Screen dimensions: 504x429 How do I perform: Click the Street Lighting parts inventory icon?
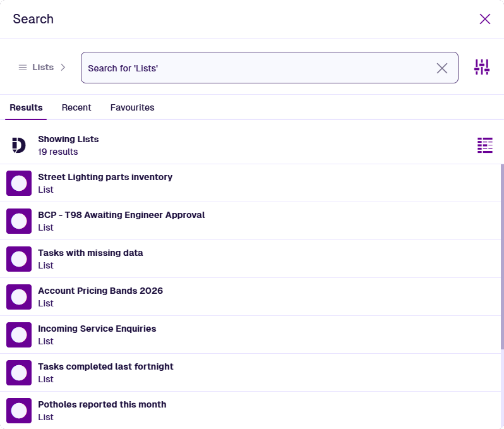click(19, 183)
